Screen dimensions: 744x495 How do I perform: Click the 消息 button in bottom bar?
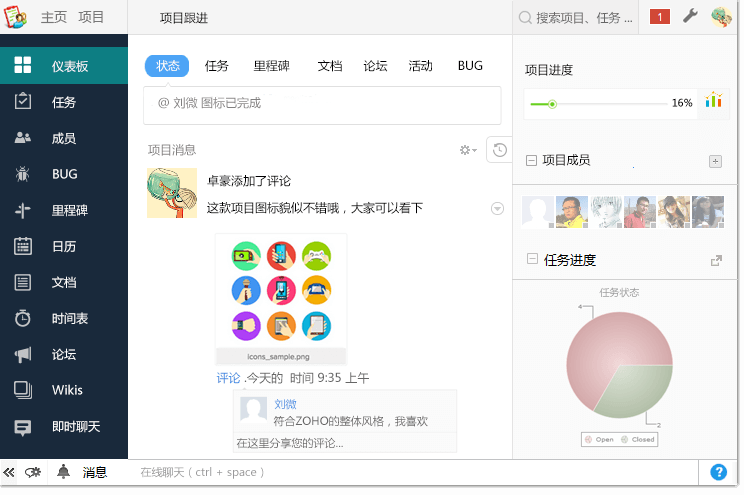tap(95, 472)
